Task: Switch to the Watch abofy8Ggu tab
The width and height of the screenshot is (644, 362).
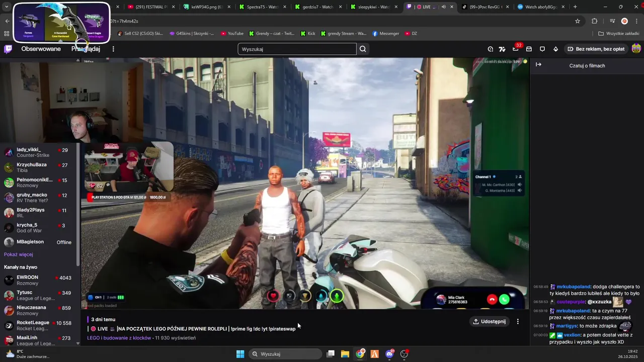Action: (541, 7)
